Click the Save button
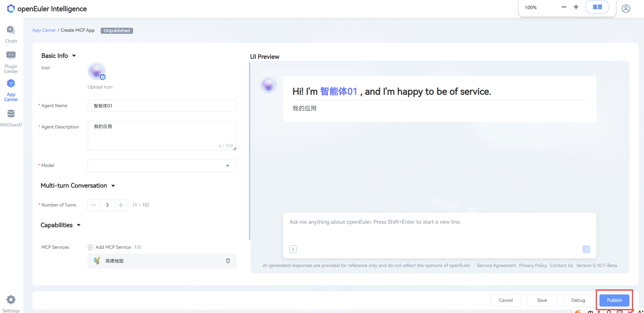The width and height of the screenshot is (644, 313). tap(542, 300)
